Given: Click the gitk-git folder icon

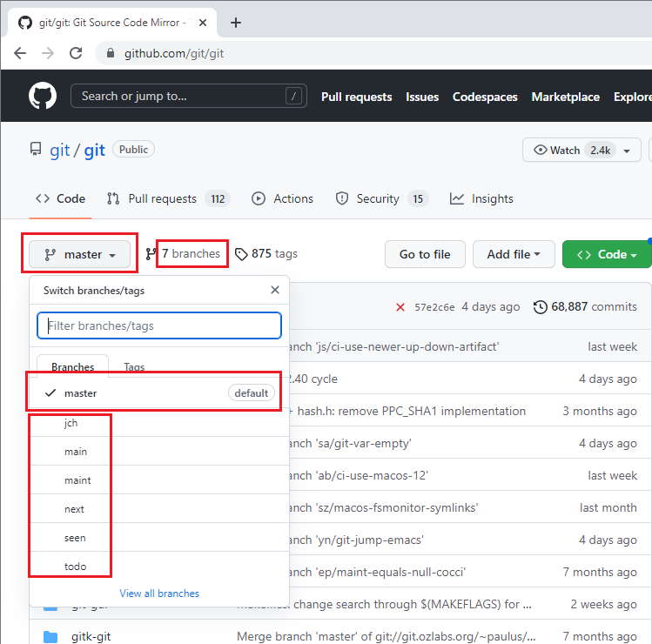Looking at the screenshot, I should [x=50, y=636].
